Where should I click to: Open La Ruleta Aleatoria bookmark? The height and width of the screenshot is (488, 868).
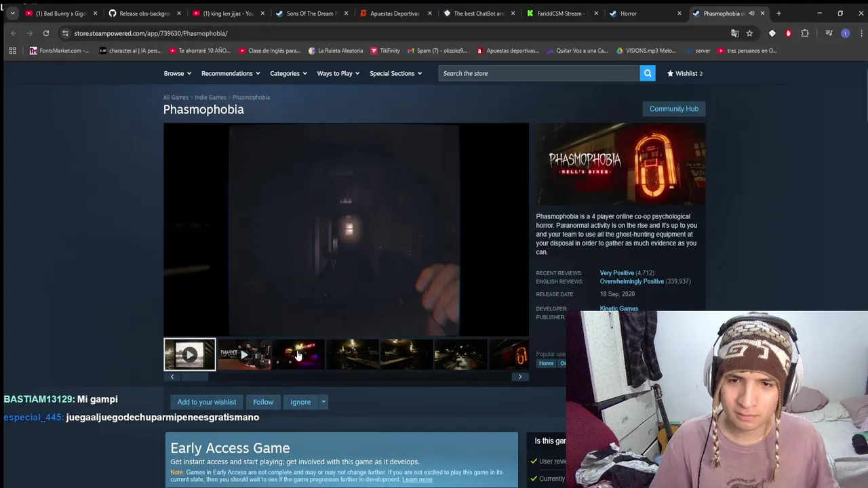(x=336, y=51)
